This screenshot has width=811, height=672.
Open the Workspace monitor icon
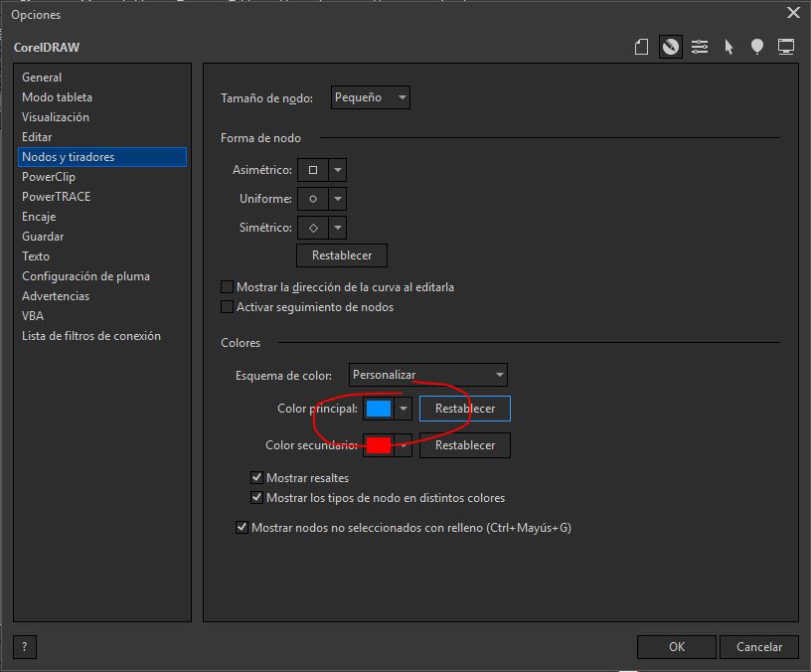(x=786, y=47)
